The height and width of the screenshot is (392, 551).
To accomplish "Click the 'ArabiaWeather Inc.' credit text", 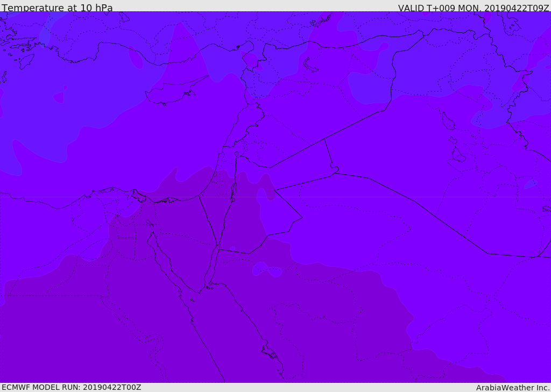I will [513, 388].
